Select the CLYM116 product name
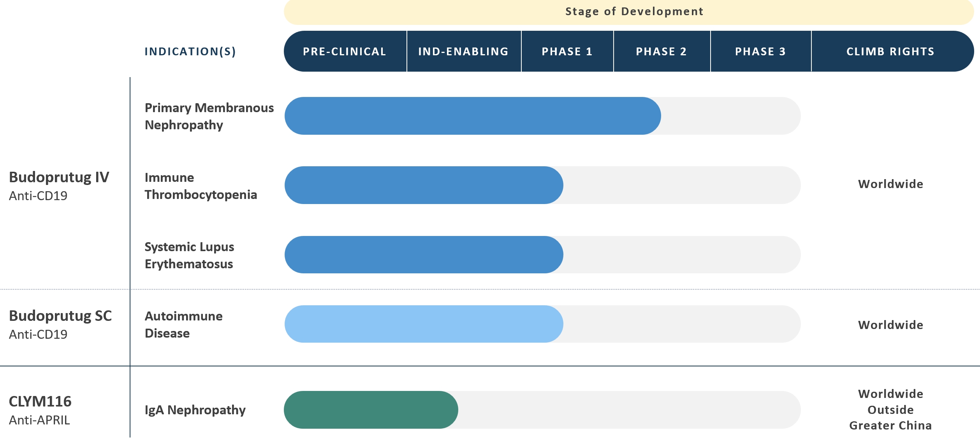980x440 pixels. pos(40,401)
